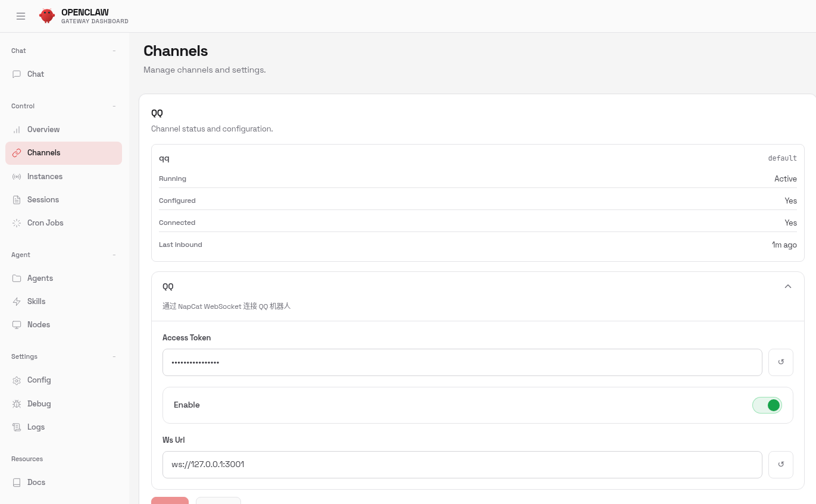Click the Cron Jobs spinner icon
The height and width of the screenshot is (504, 816).
click(x=17, y=223)
